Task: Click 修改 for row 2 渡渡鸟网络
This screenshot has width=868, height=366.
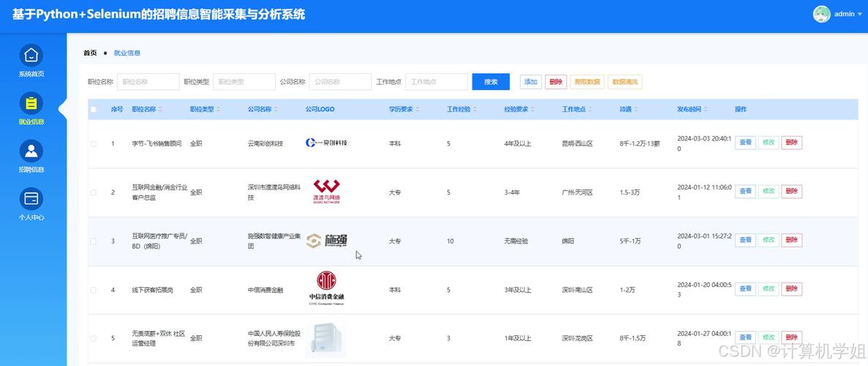Action: (769, 191)
